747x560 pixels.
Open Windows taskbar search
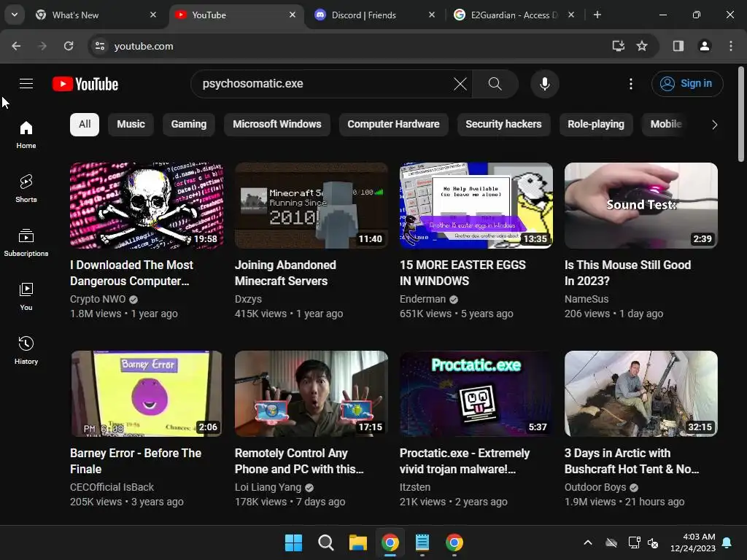point(326,542)
